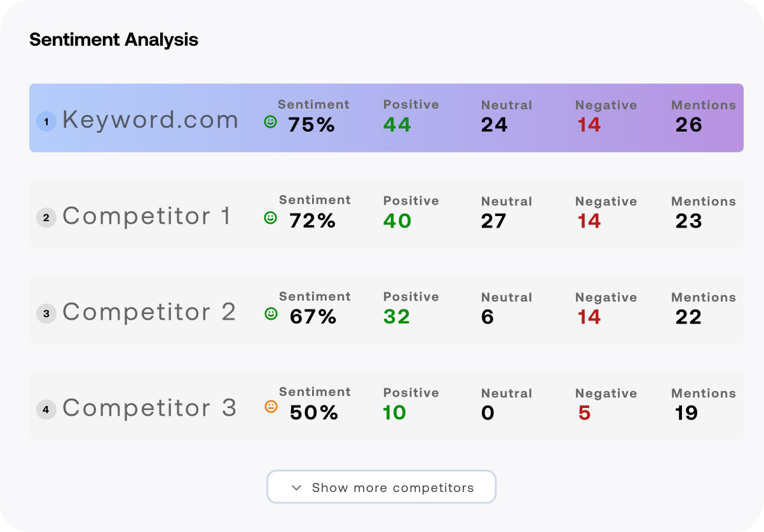Click the Sentiment Analysis heading
This screenshot has width=764, height=532.
pyautogui.click(x=114, y=39)
